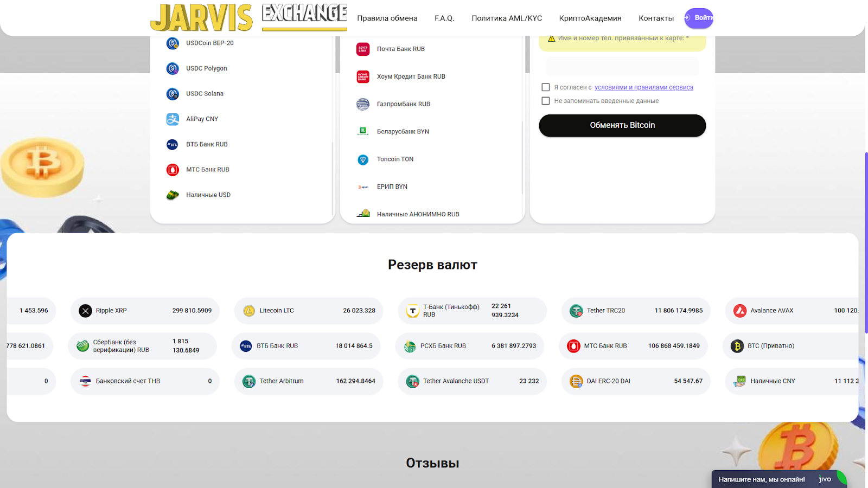Click the Наличные АНОНИМНО RUB icon
This screenshot has width=868, height=488.
tap(363, 214)
